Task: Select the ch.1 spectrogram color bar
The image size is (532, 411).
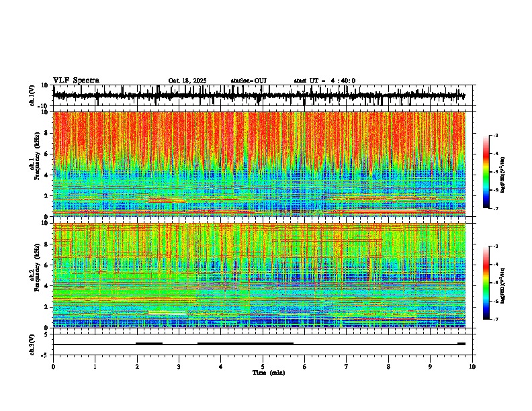Action: tap(486, 172)
